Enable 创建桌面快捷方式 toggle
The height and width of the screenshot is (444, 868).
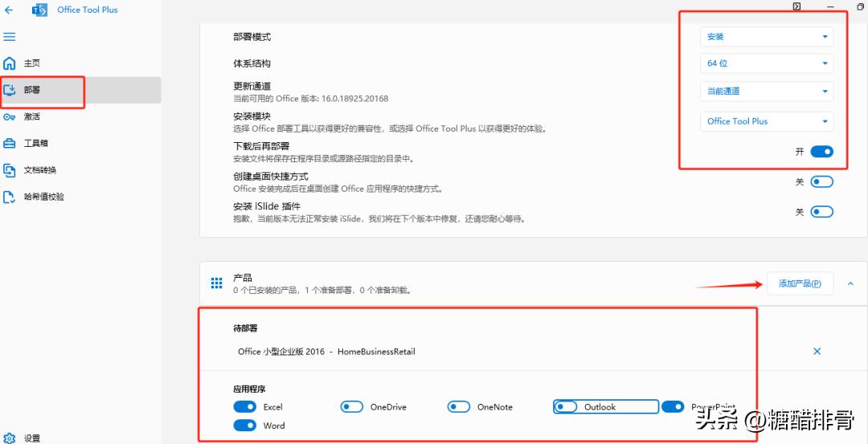tap(821, 182)
